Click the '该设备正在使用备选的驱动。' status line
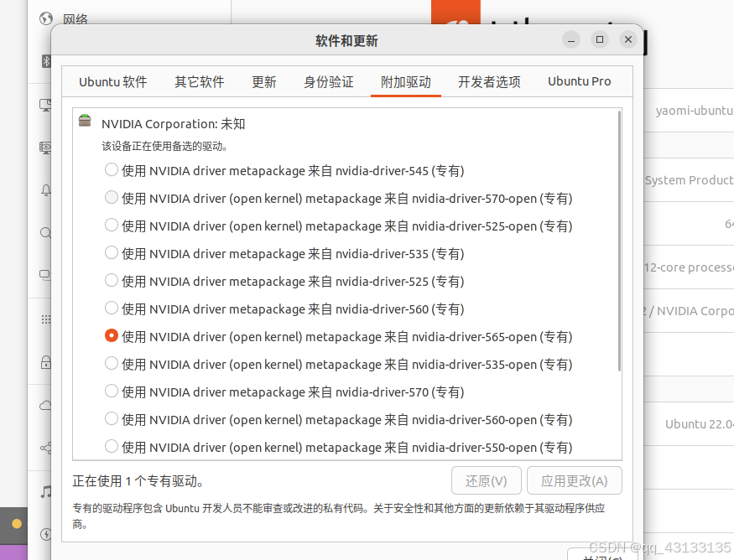Image resolution: width=734 pixels, height=560 pixels. point(164,146)
